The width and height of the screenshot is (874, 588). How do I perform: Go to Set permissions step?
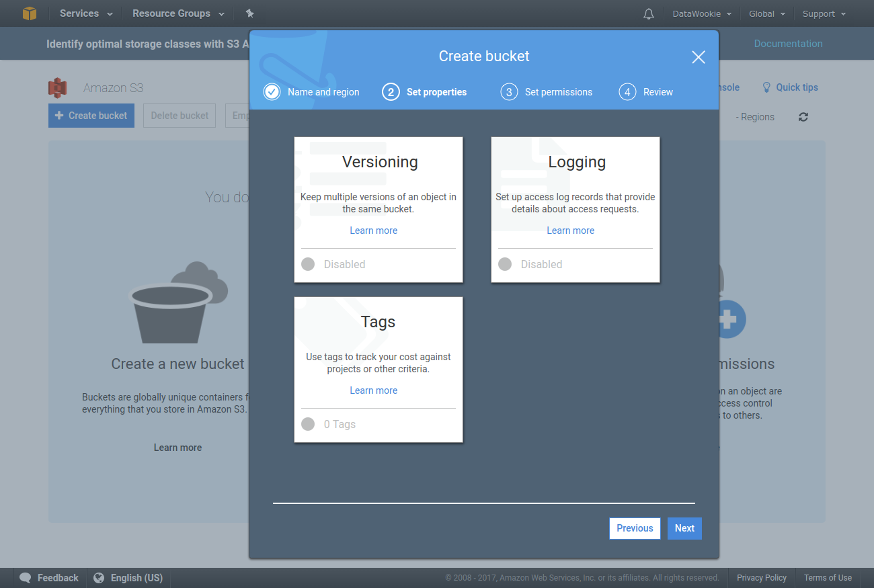point(547,92)
